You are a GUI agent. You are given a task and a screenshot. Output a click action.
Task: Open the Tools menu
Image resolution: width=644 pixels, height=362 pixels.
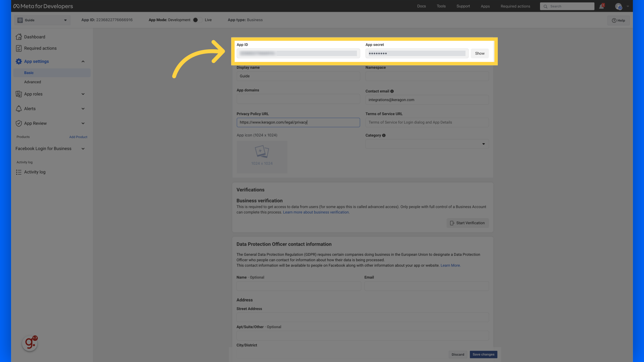tap(441, 6)
